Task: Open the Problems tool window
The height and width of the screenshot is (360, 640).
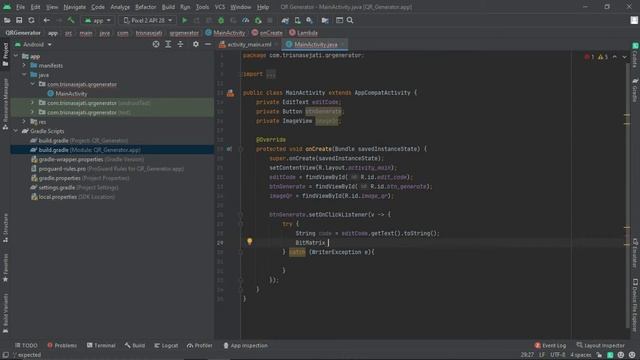Action: (x=62, y=345)
